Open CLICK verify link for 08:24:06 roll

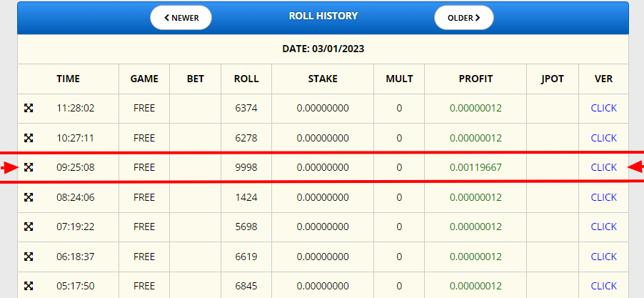pyautogui.click(x=603, y=197)
